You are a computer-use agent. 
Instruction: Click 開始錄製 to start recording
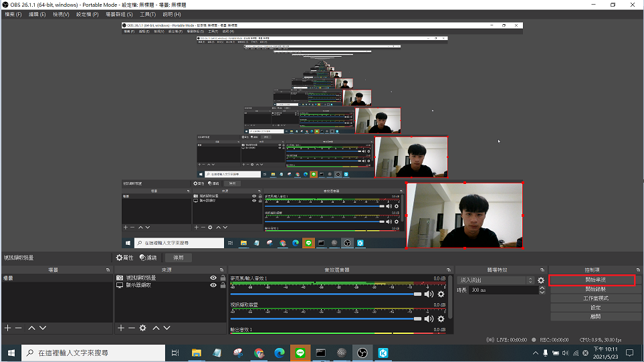pos(596,289)
